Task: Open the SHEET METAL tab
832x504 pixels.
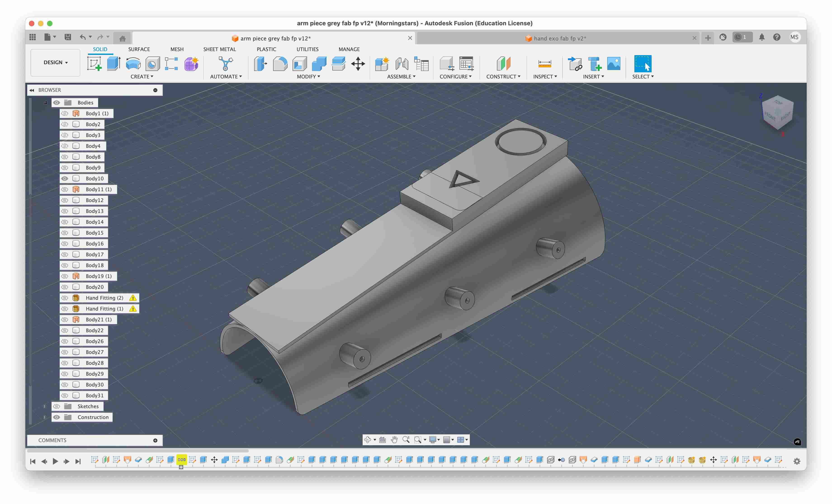Action: 220,49
